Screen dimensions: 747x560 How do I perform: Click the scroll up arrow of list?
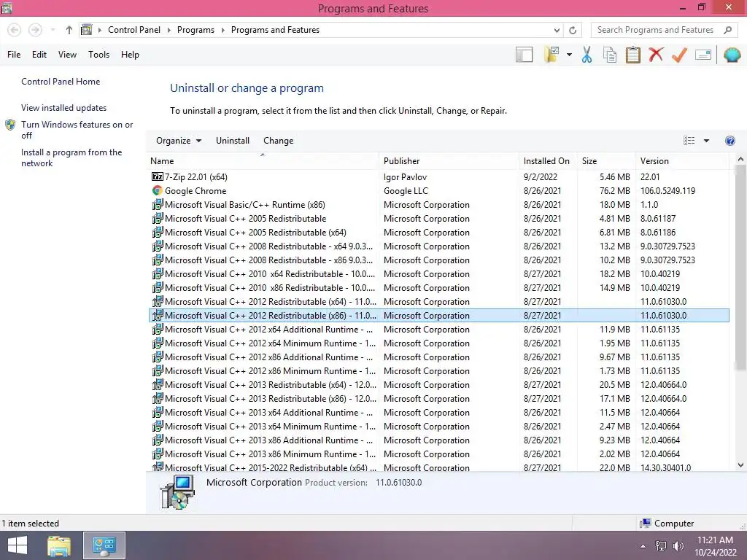[740, 159]
